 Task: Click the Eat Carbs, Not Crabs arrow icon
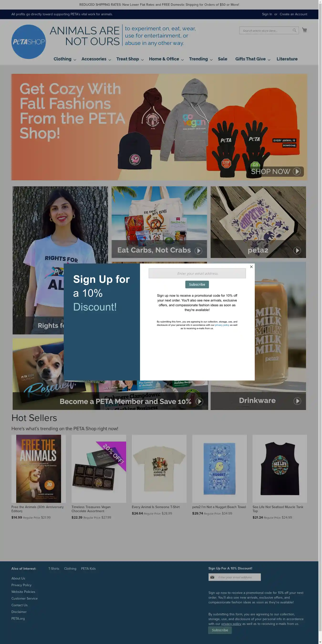[198, 251]
